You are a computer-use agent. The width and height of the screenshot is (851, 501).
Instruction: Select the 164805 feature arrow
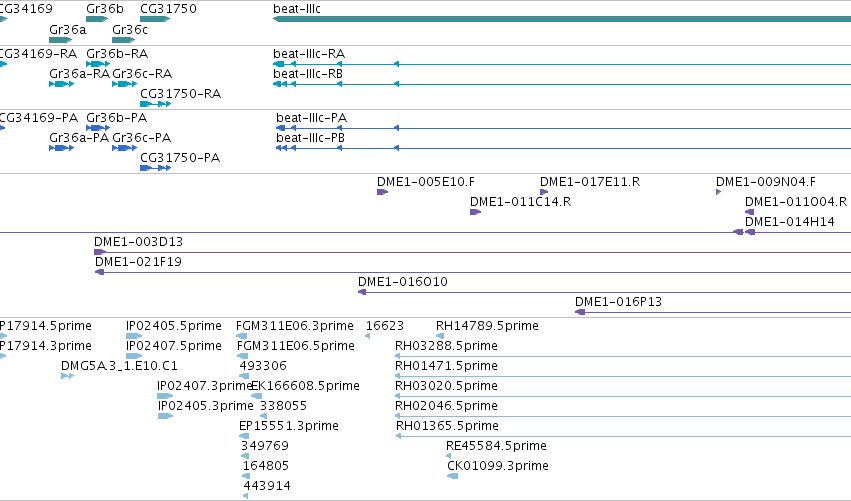pos(246,477)
